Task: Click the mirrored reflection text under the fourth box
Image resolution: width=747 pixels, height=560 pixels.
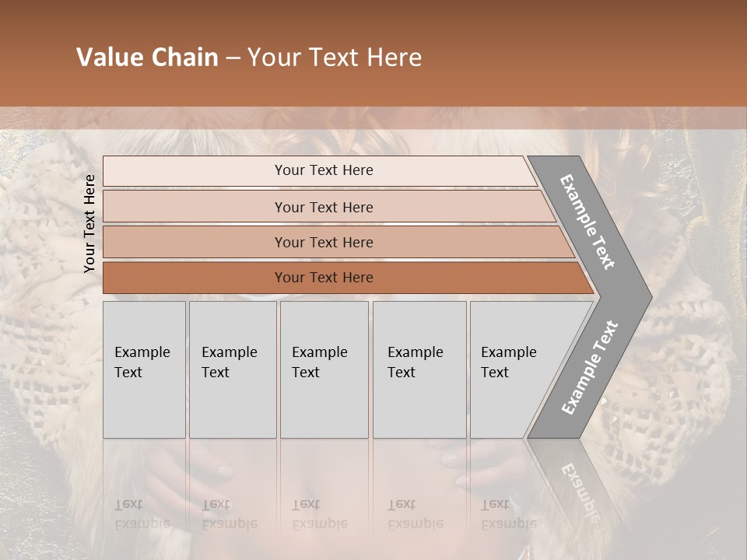Action: [x=415, y=514]
